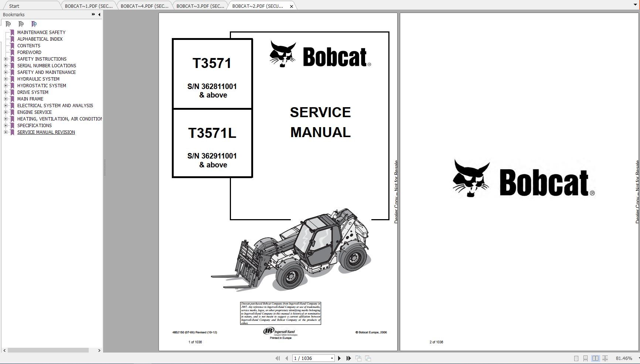
Task: Open the CONTENTS bookmark
Action: click(29, 45)
